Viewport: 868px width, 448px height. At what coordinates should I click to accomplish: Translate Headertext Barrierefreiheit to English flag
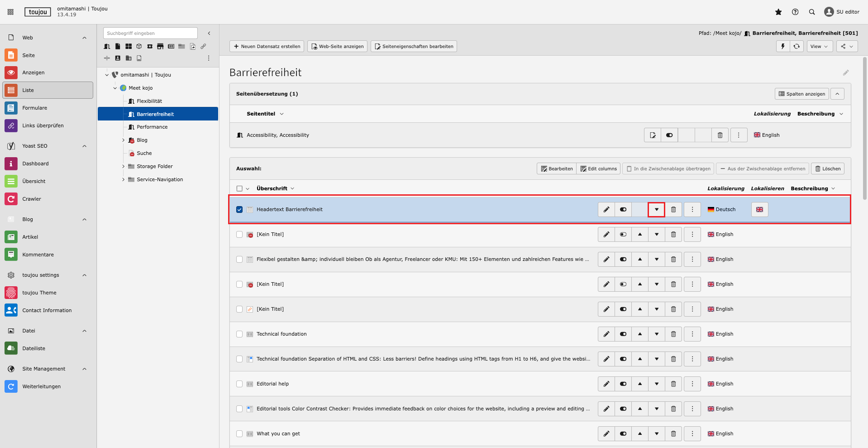(x=759, y=209)
